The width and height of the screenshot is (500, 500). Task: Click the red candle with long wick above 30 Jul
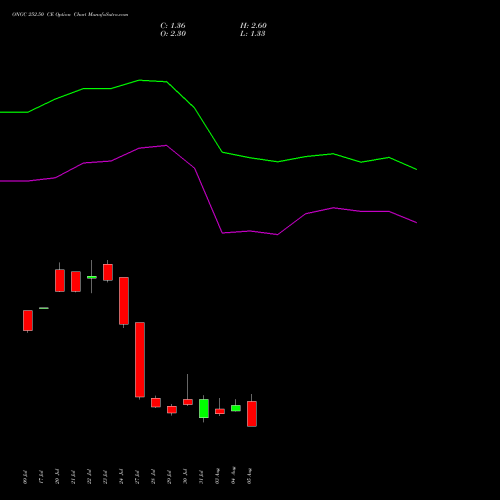pyautogui.click(x=188, y=402)
